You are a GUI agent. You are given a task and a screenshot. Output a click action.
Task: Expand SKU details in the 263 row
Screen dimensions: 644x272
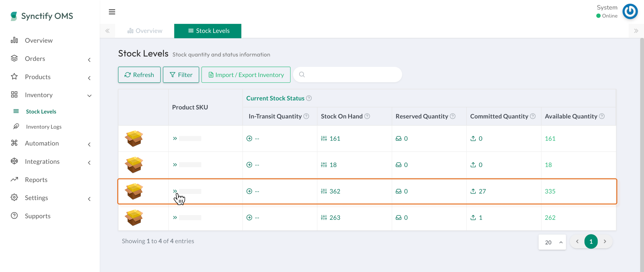[x=175, y=217]
